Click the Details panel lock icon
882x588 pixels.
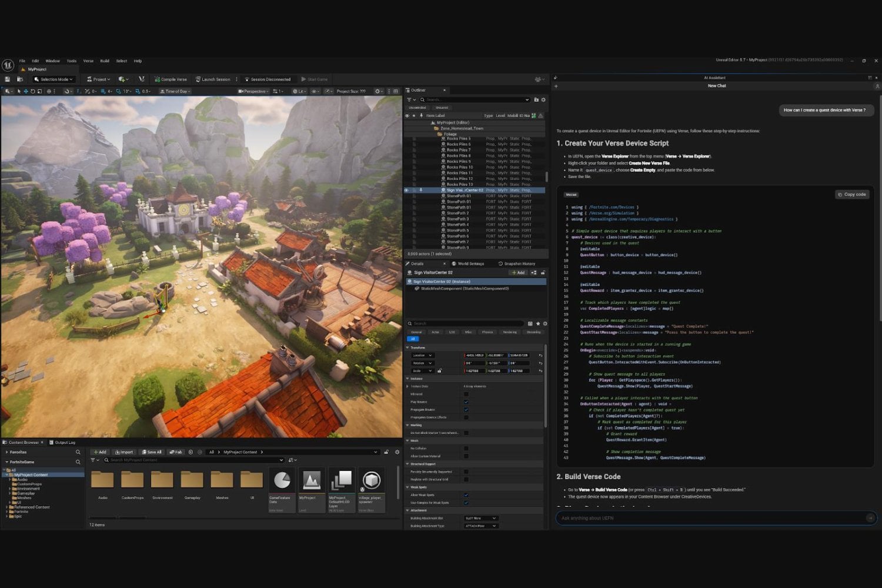(543, 273)
